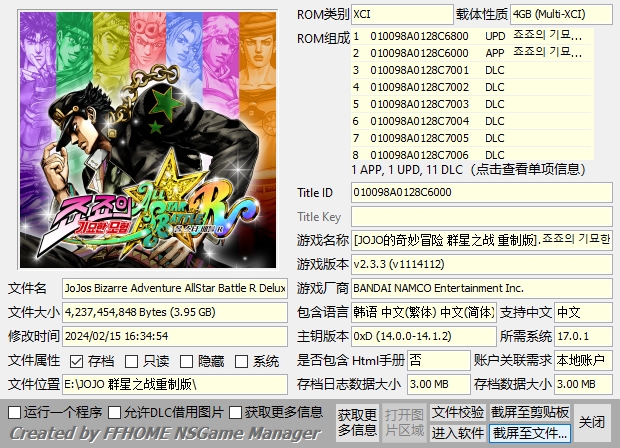Select DLC row 010098A0128C7001
This screenshot has width=620, height=448.
[472, 70]
